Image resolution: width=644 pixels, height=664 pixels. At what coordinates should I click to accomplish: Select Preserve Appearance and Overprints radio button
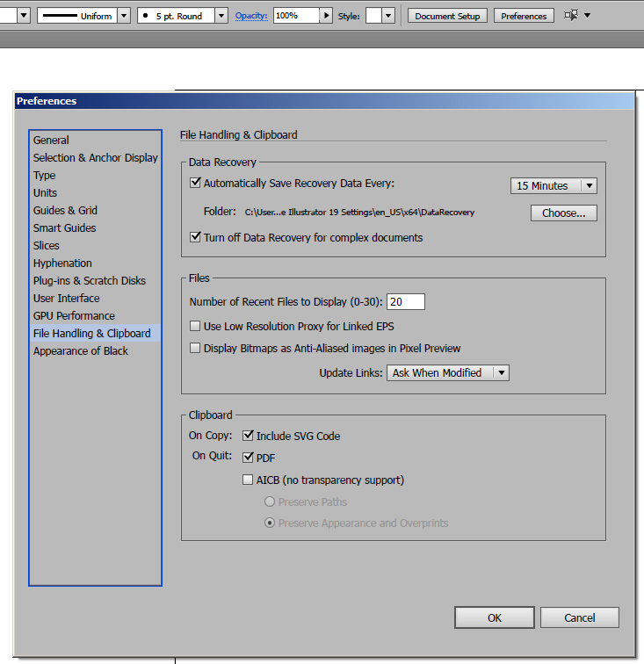click(x=270, y=523)
